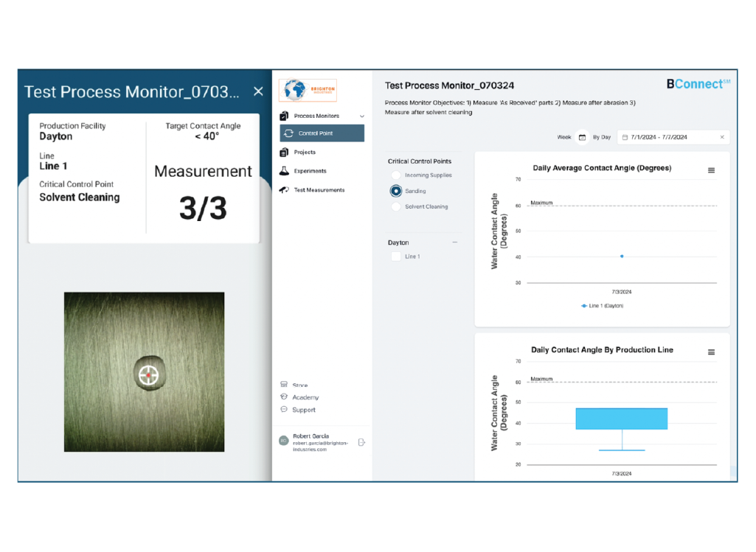This screenshot has width=756, height=552.
Task: Open the calendar icon between Week and By Day
Action: click(582, 137)
